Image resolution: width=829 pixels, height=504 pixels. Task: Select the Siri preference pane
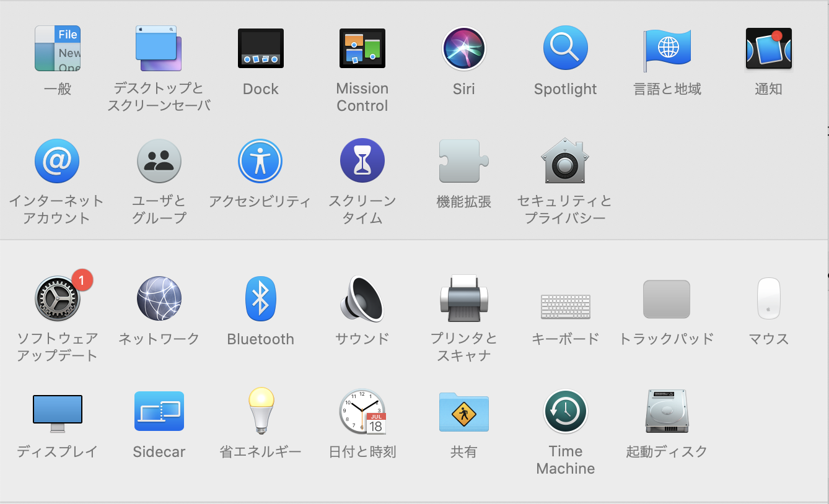pos(464,48)
